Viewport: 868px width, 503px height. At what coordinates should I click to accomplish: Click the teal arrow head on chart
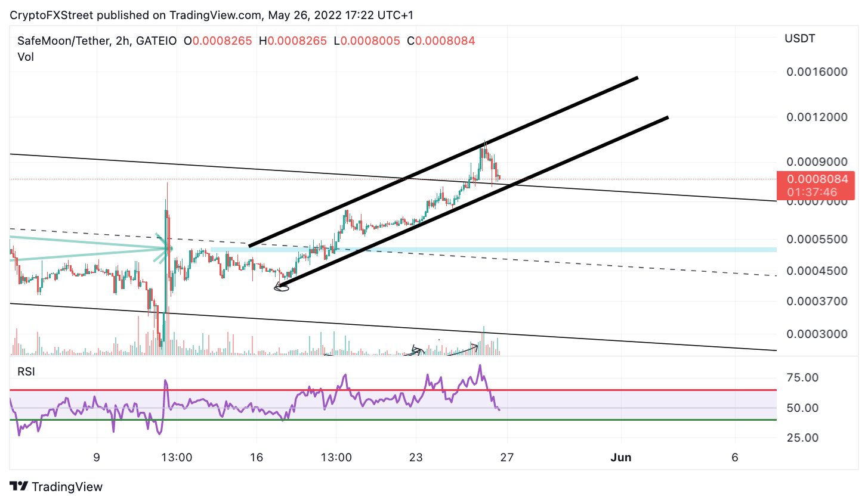click(x=165, y=249)
